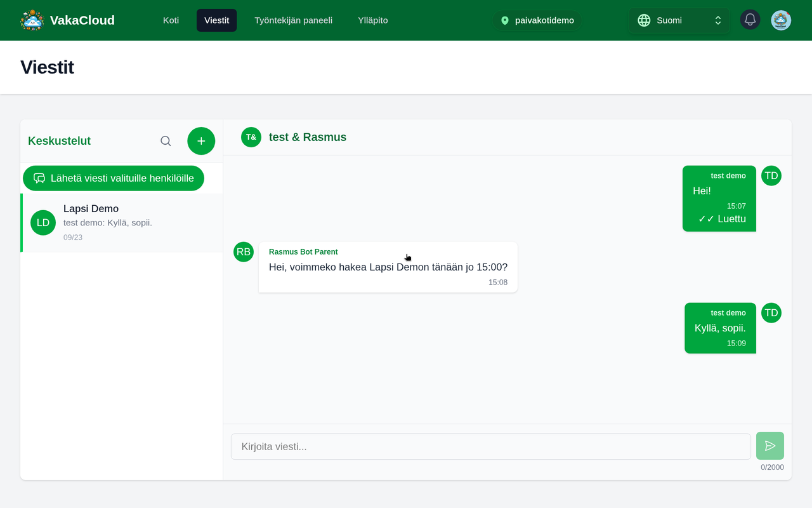Send the message with the paper plane button

click(x=770, y=446)
